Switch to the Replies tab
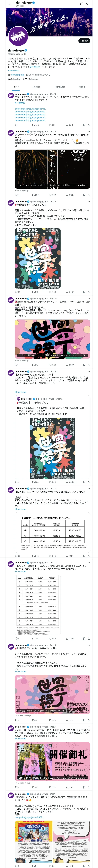This screenshot has height=868, width=98. coord(36,87)
